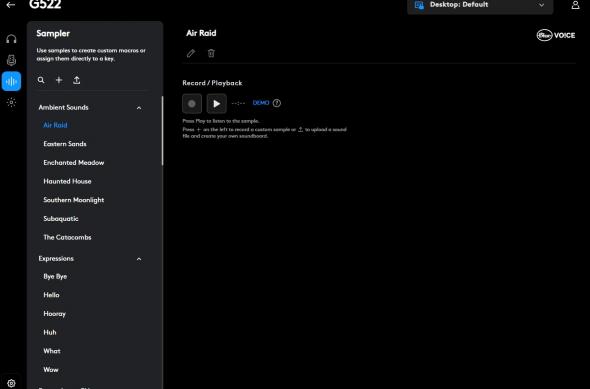Open the headset audio settings icon

pos(11,39)
